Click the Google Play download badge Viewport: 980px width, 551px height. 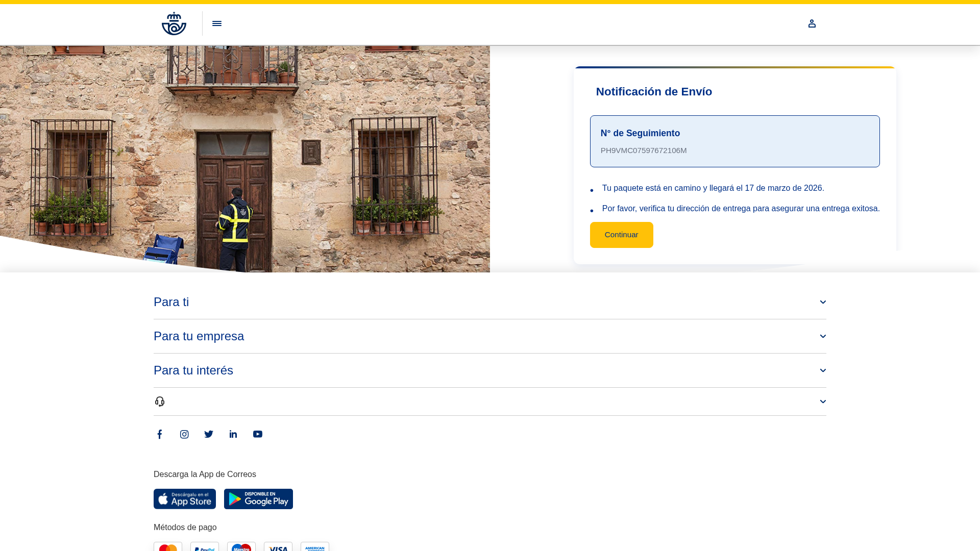tap(258, 499)
